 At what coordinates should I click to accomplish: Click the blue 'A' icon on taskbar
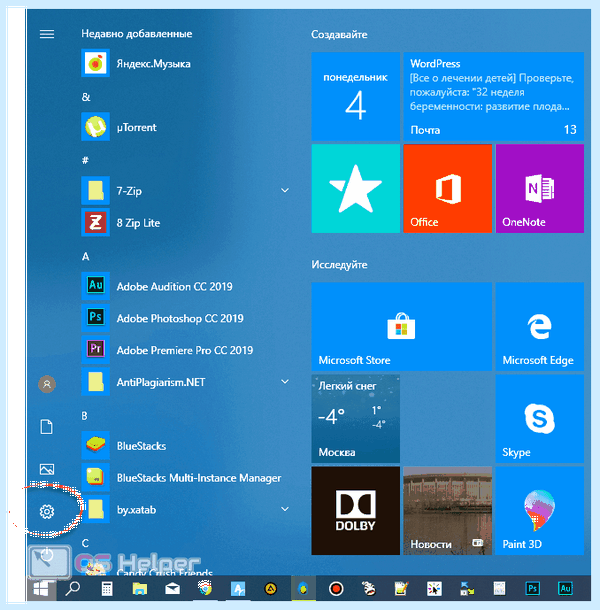click(238, 589)
